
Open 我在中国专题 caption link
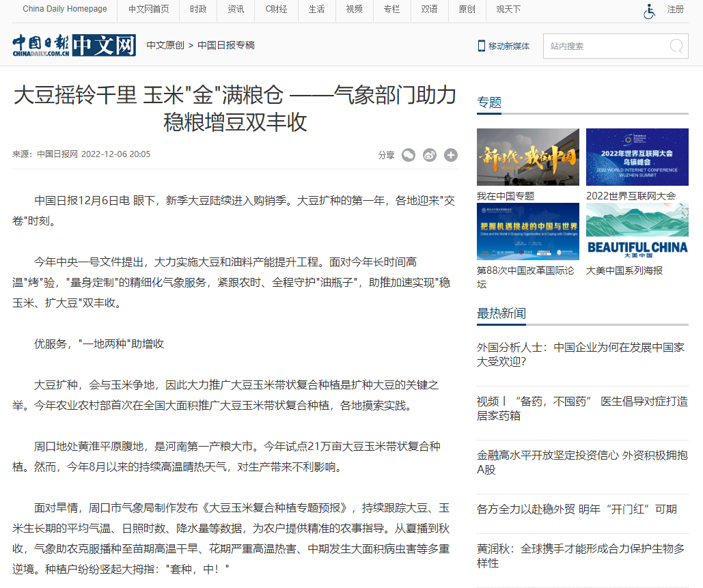pos(506,196)
